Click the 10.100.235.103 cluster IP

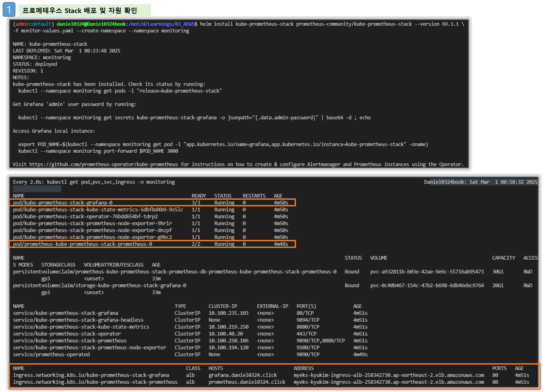tap(228, 313)
